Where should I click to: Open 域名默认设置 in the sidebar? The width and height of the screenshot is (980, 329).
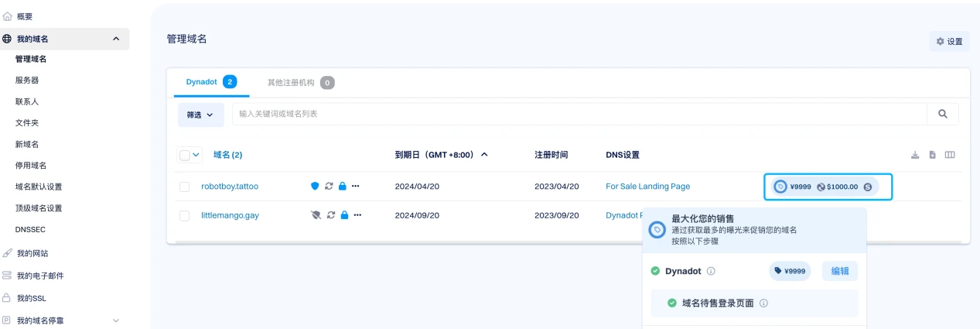coord(39,187)
